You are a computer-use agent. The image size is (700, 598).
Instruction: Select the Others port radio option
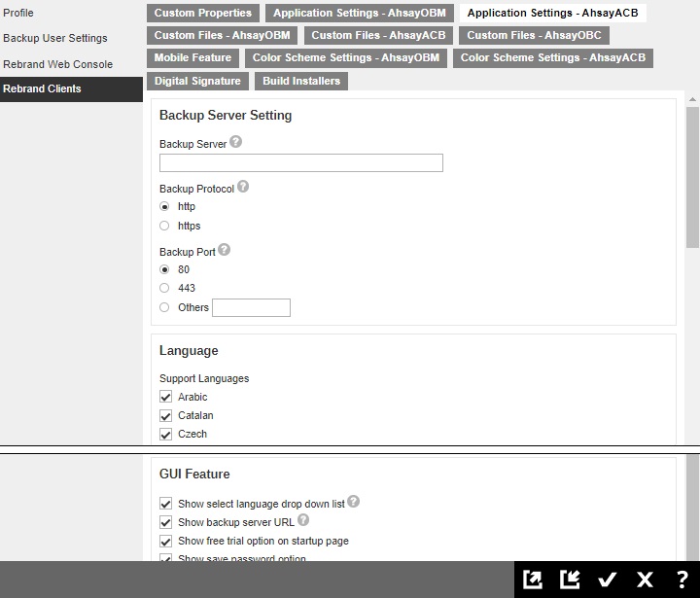(x=164, y=307)
